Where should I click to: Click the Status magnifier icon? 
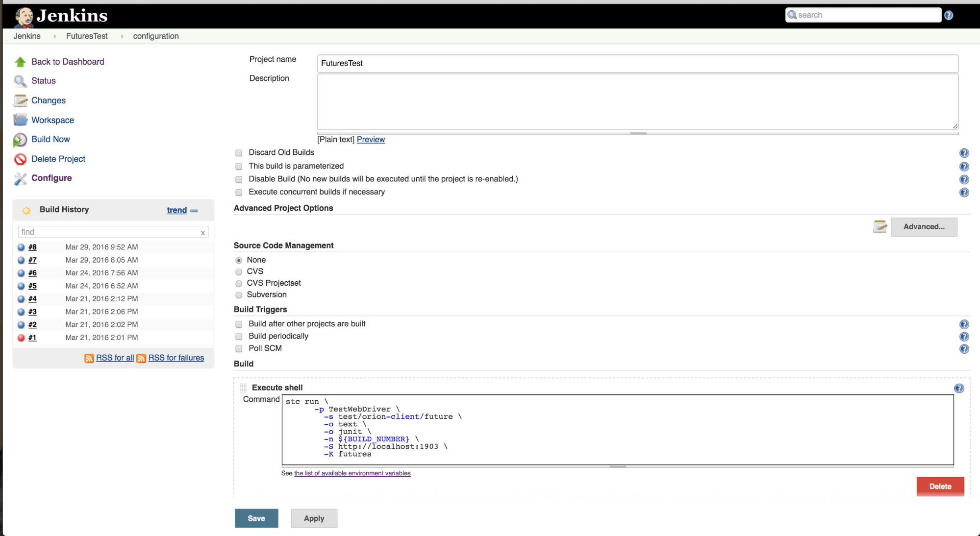point(20,81)
